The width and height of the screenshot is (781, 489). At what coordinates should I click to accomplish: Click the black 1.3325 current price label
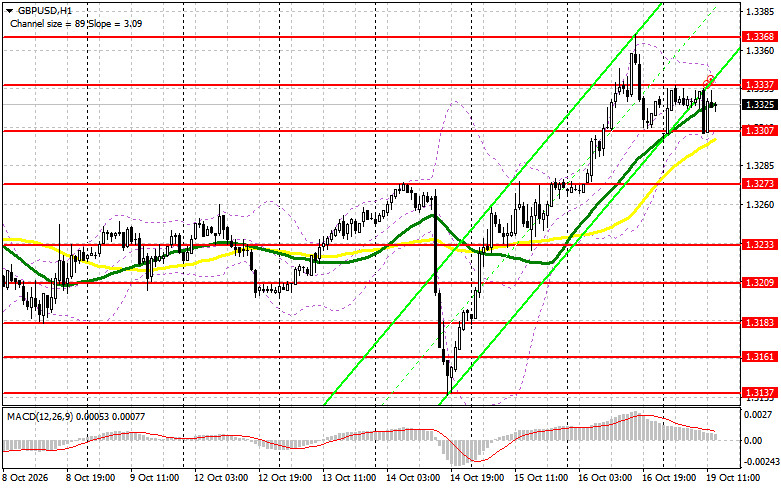(760, 105)
